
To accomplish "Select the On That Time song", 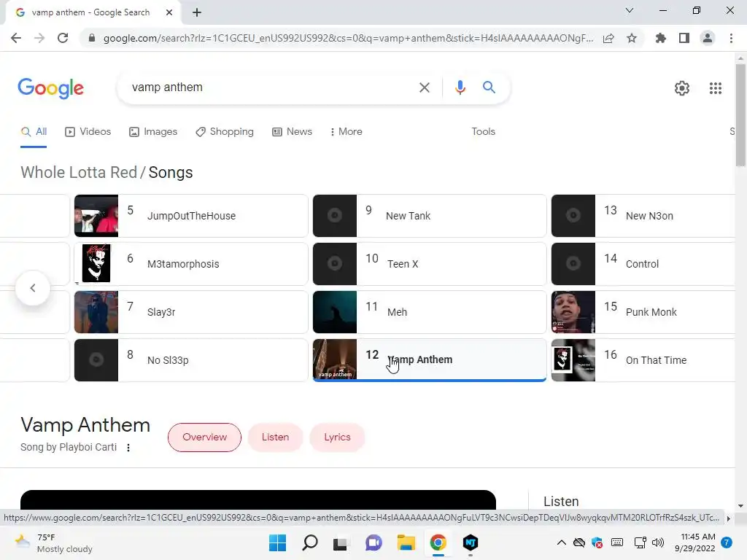I will [643, 360].
